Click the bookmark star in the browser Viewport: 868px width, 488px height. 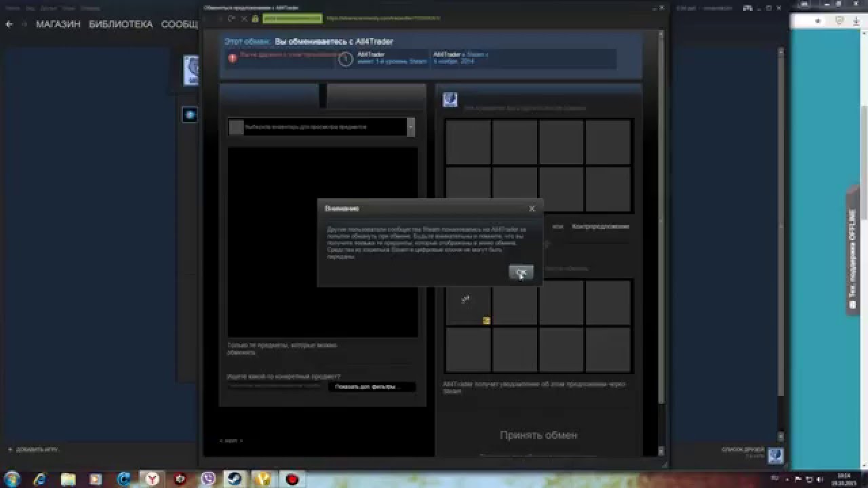(x=818, y=21)
